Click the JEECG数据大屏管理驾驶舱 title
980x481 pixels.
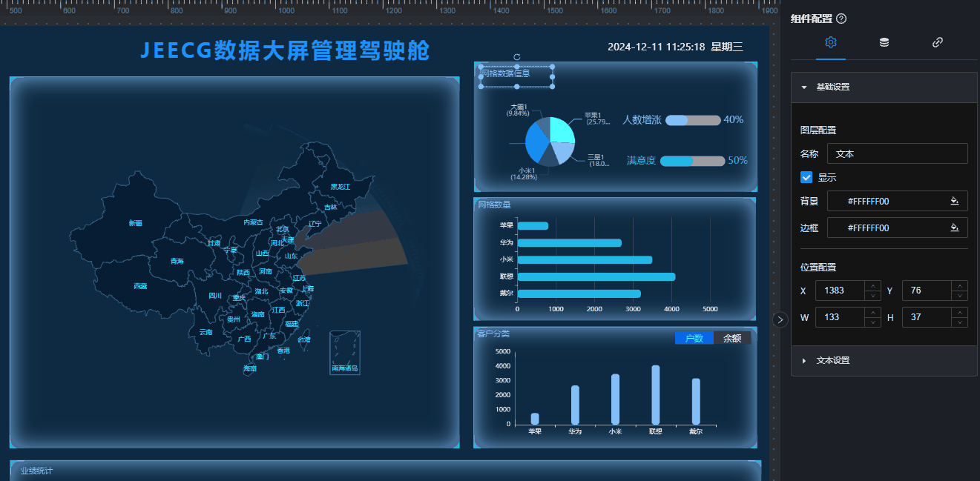[285, 50]
